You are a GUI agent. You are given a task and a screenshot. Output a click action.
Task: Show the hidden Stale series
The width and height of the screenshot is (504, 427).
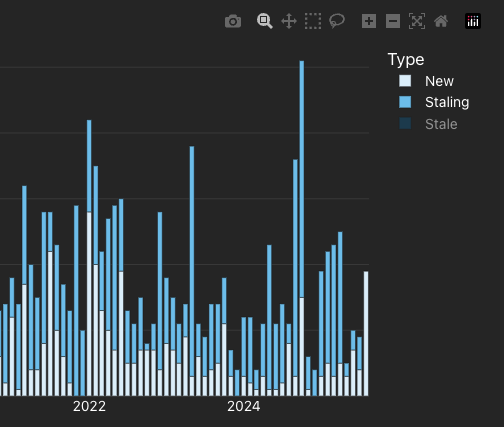tap(441, 124)
